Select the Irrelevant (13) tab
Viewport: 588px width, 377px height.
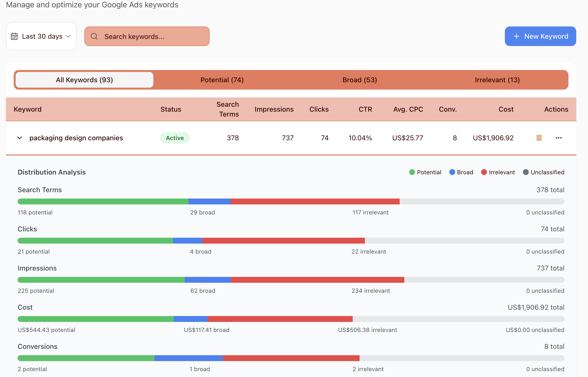coord(497,80)
